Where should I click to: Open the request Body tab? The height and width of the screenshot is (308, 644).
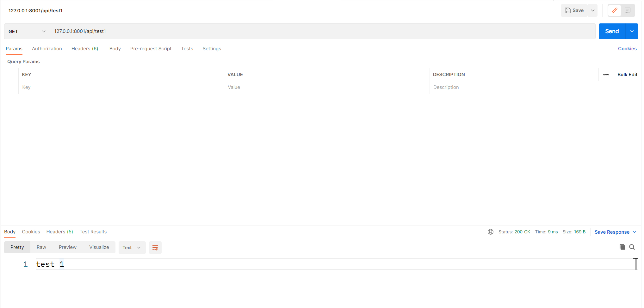point(115,49)
